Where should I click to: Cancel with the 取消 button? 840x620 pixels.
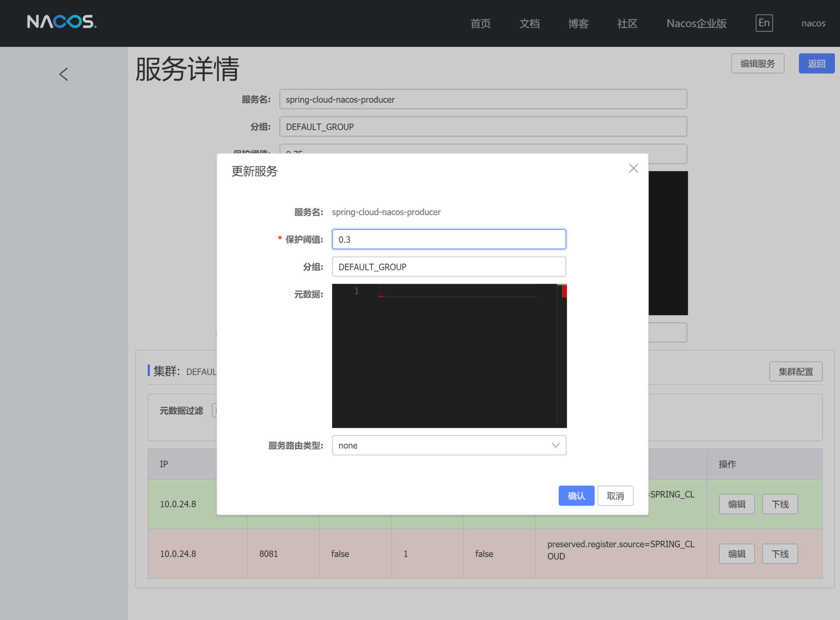(x=615, y=496)
